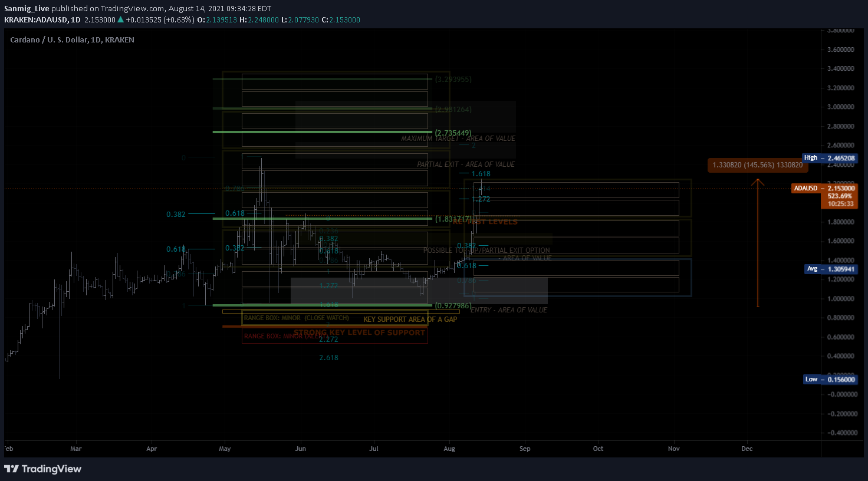Select MAXIMUM TARGET - AREA OF VALUE annotation

click(458, 139)
